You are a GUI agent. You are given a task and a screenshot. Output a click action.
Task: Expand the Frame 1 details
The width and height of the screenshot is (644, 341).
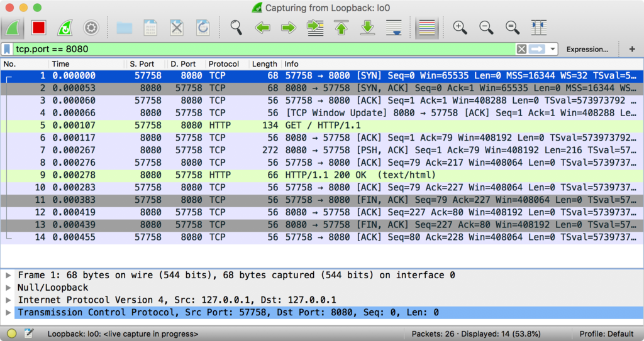8,275
